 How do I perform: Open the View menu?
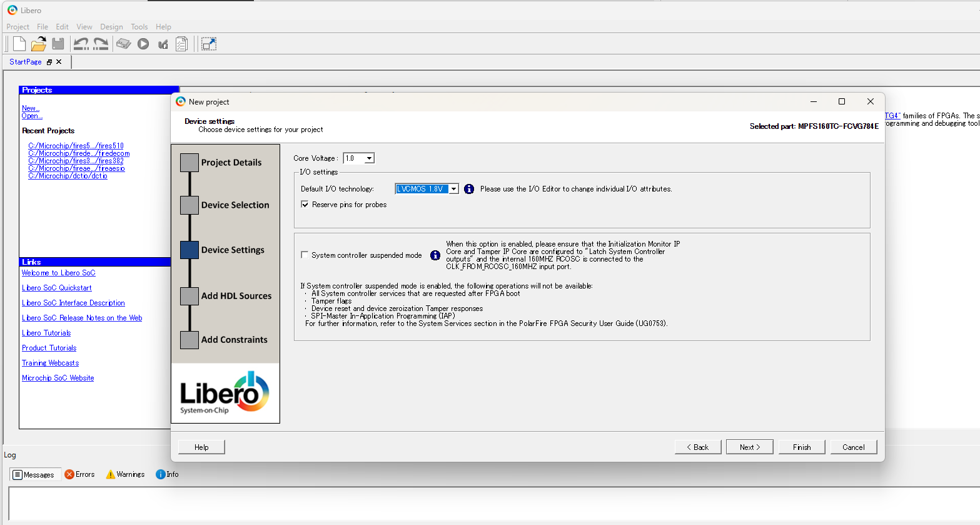pos(84,27)
